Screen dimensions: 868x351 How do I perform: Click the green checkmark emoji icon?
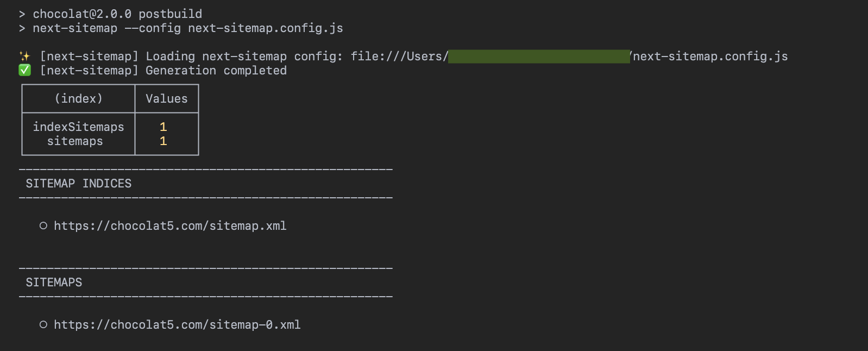24,70
